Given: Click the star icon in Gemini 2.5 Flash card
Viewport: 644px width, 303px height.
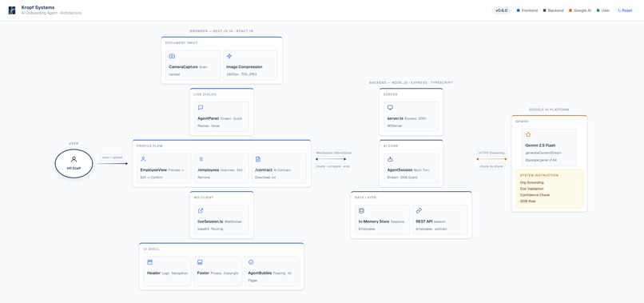Looking at the screenshot, I should 528,134.
